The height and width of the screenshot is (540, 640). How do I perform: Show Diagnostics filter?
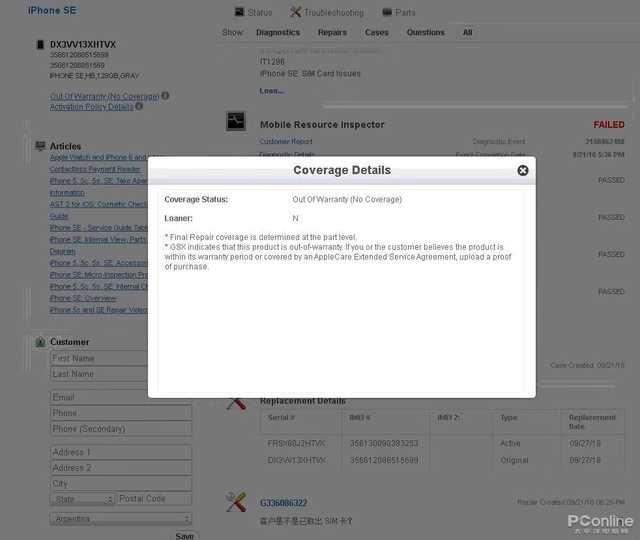pyautogui.click(x=278, y=33)
